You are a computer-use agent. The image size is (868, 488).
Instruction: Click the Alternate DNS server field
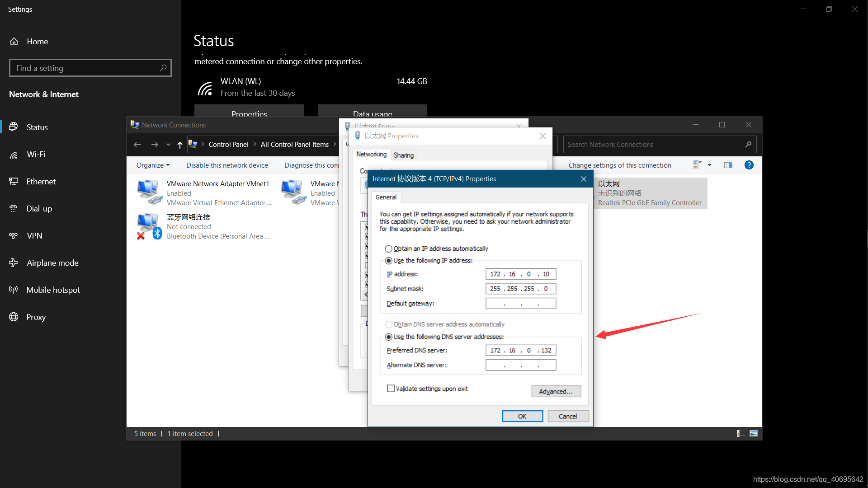pos(521,365)
